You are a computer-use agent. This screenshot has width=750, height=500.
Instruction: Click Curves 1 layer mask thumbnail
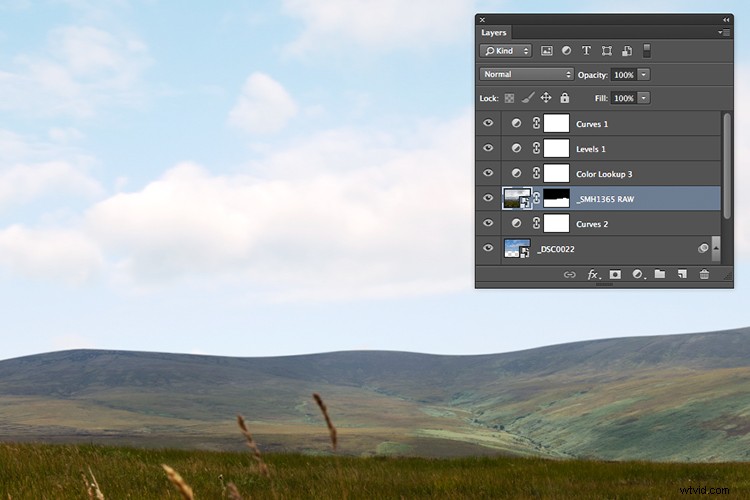pos(557,123)
